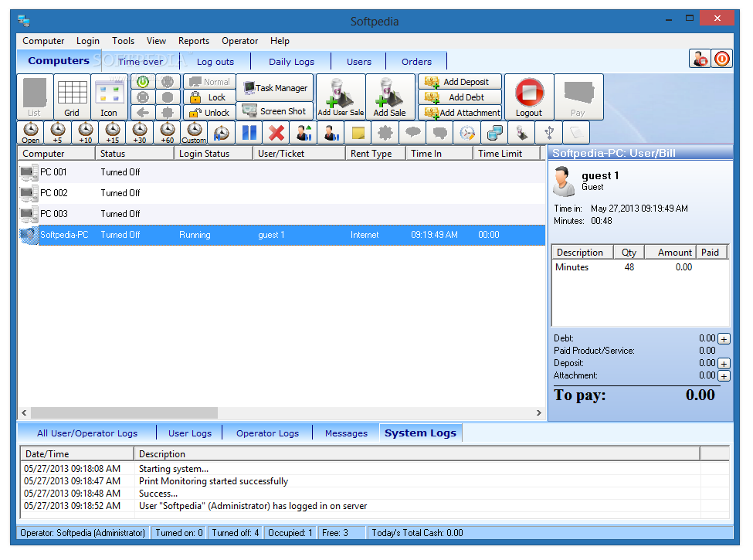Lock the selected computer
753x560 pixels.
(209, 97)
